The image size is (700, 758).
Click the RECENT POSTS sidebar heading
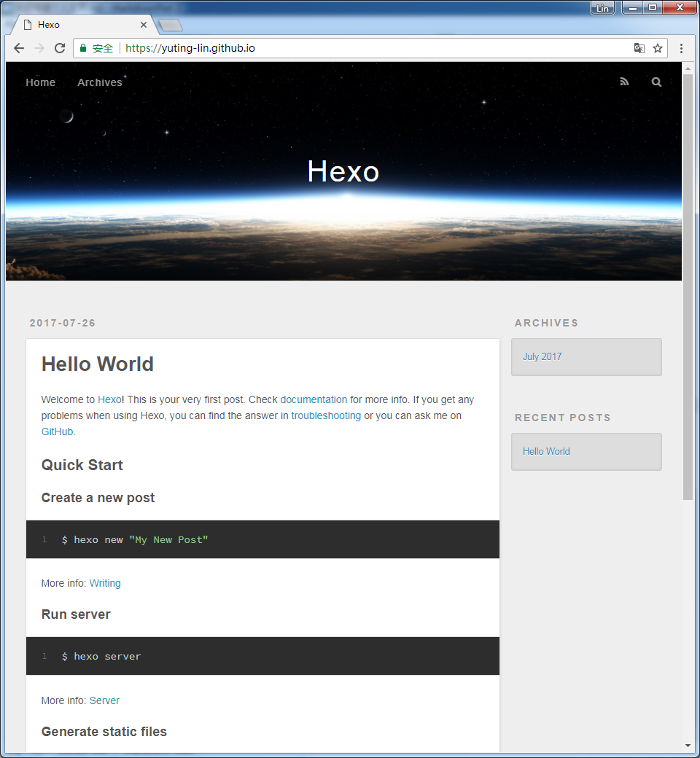(563, 418)
